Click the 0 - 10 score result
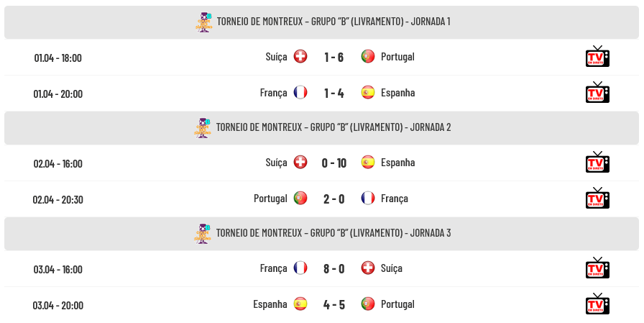 click(333, 163)
